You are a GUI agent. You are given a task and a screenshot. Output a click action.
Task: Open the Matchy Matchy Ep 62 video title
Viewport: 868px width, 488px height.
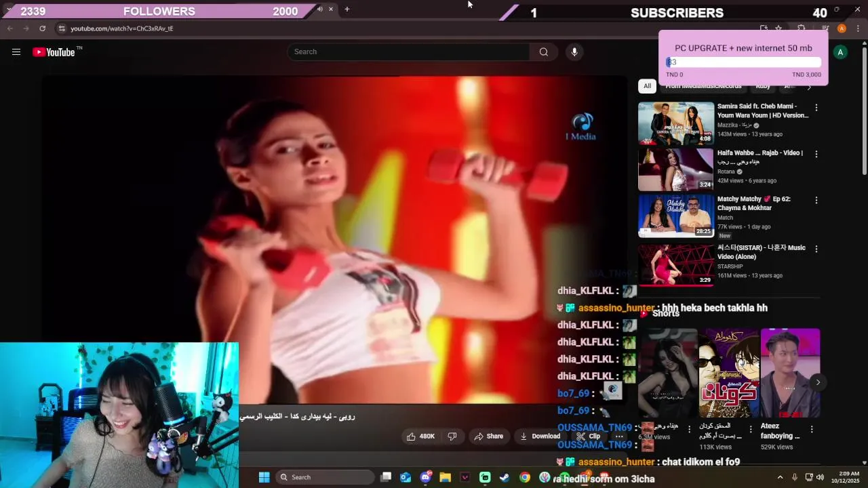coord(754,203)
